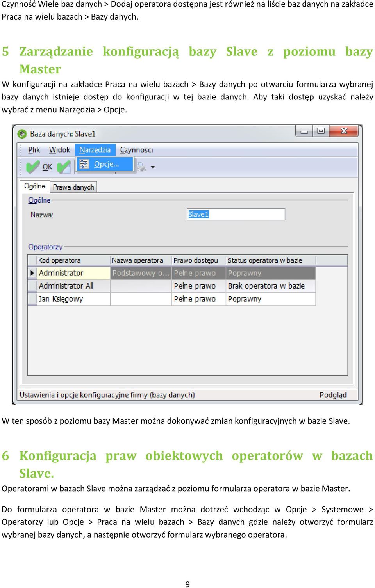
Task: Click the application icon in the title bar
Action: point(22,134)
